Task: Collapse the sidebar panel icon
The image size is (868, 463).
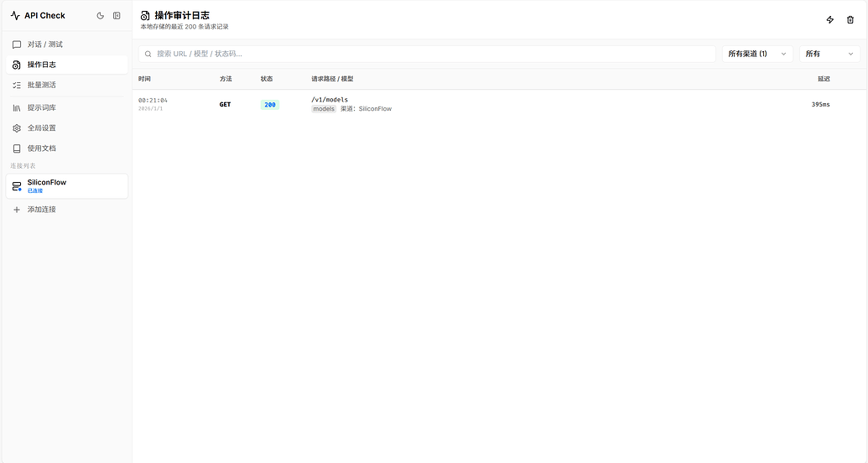Action: [117, 15]
